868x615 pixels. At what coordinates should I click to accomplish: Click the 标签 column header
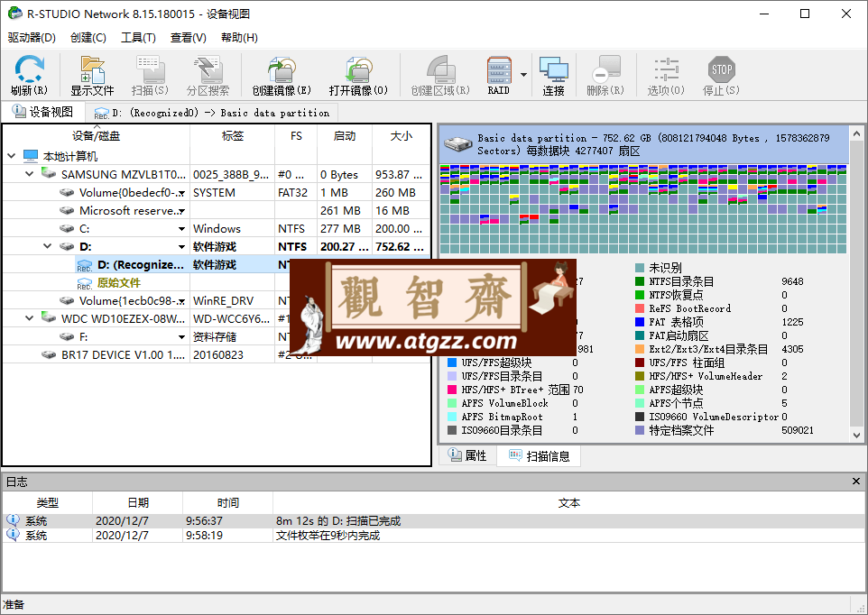click(x=232, y=136)
